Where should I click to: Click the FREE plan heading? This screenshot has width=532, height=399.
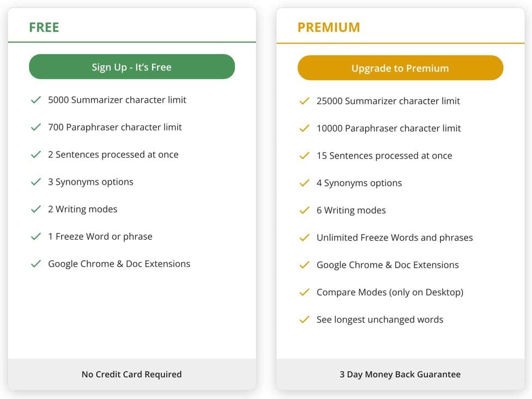44,27
